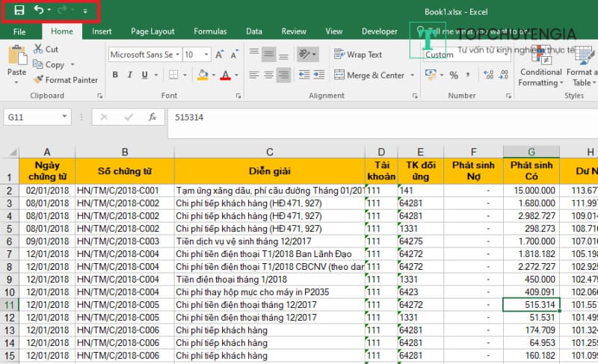Click the Insert Function fx icon
Screen dimensions: 598x364
tap(152, 117)
